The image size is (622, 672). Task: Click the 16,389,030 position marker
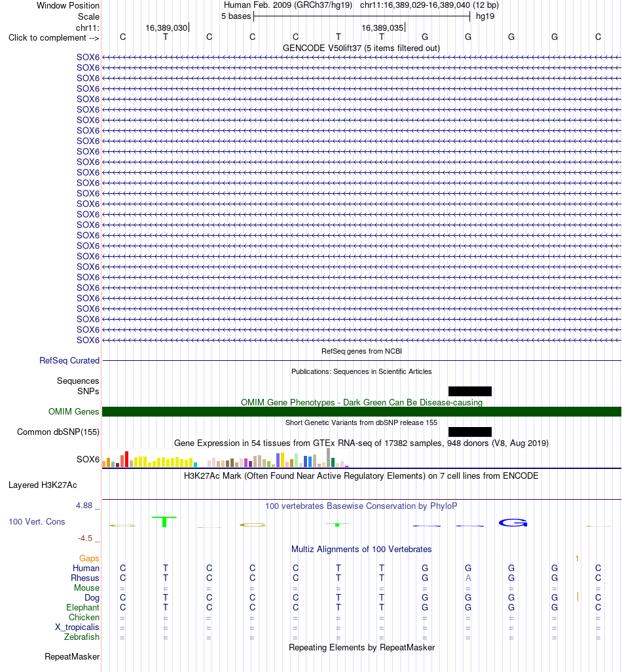tap(167, 28)
